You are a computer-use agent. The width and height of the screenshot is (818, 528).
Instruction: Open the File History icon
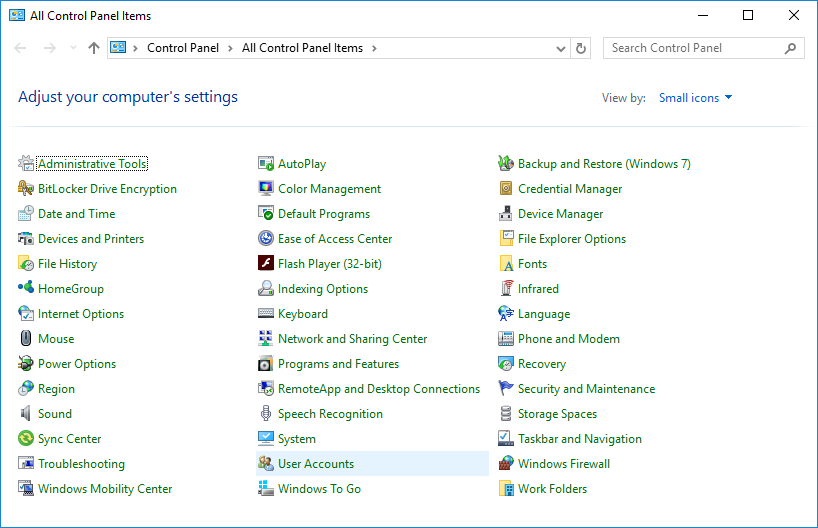click(26, 264)
